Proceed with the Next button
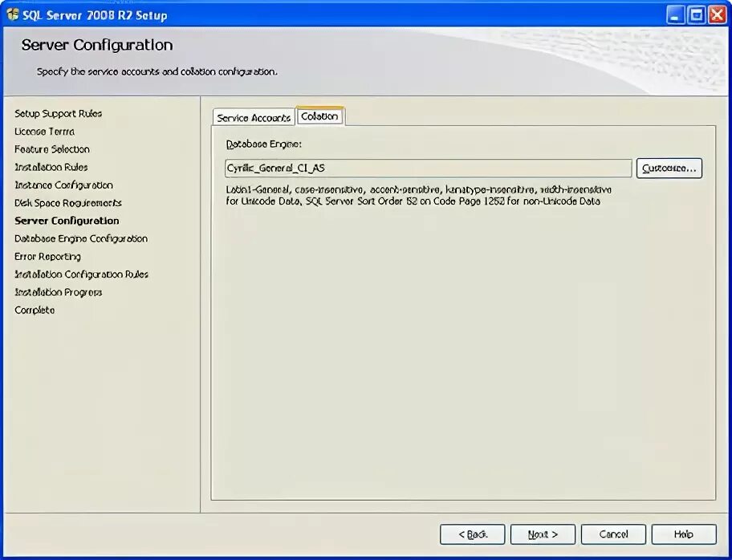The width and height of the screenshot is (732, 560). 543,534
